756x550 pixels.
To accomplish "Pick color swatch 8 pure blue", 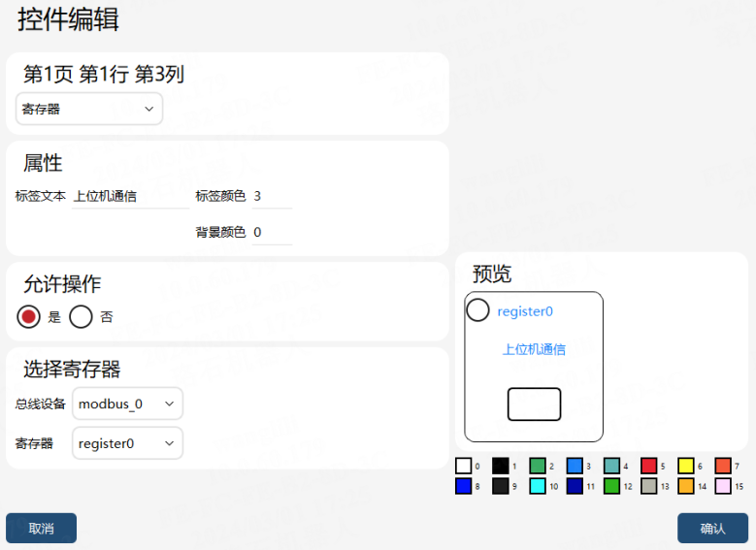I will [x=463, y=486].
